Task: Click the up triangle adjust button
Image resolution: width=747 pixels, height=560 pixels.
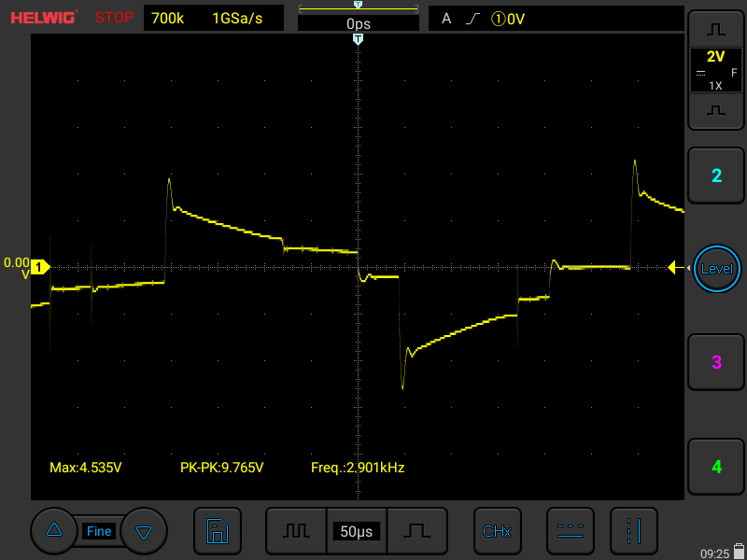Action: point(54,530)
